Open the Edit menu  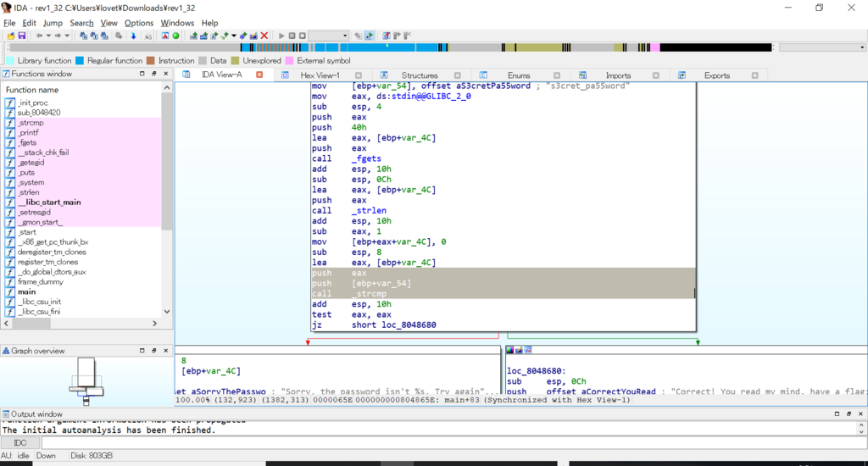(x=29, y=23)
